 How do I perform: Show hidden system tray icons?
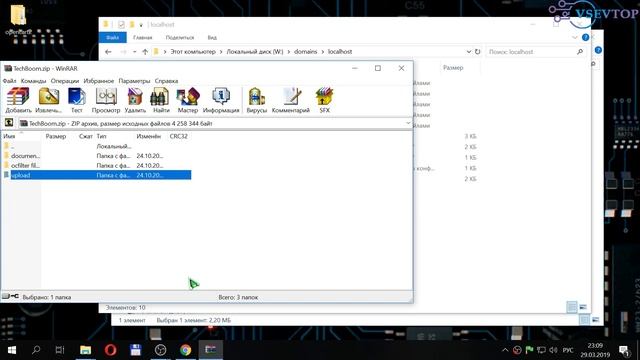[505, 350]
